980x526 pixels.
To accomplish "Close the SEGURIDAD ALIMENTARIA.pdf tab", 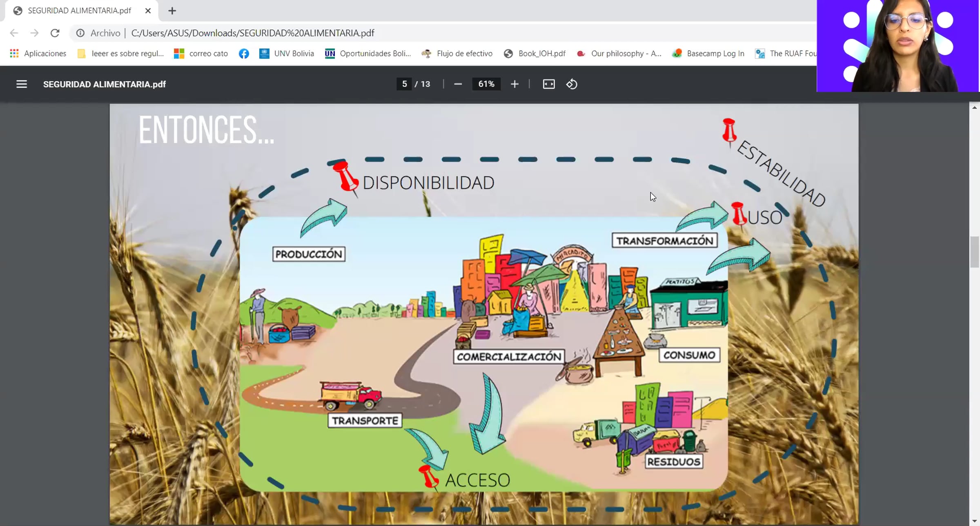I will click(148, 11).
